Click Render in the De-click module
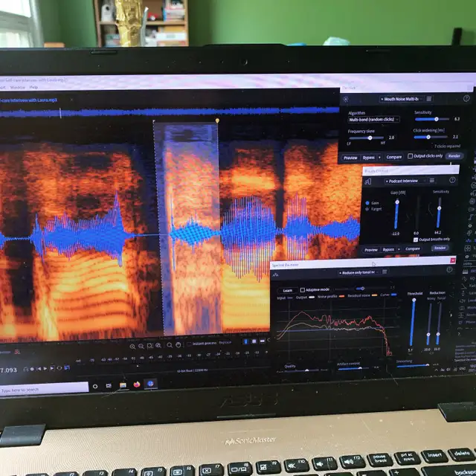Screen dimensions: 476x476 tap(454, 155)
